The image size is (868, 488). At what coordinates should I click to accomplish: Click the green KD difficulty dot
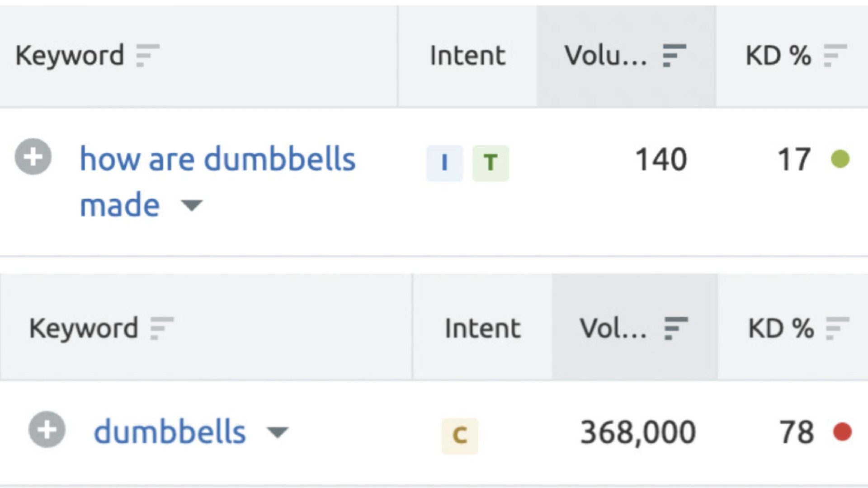pyautogui.click(x=840, y=159)
